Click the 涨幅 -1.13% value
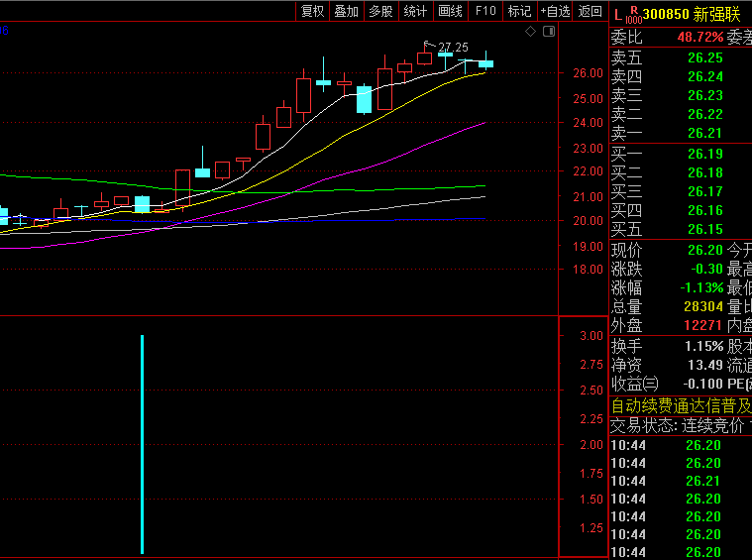This screenshot has width=752, height=560. click(701, 287)
